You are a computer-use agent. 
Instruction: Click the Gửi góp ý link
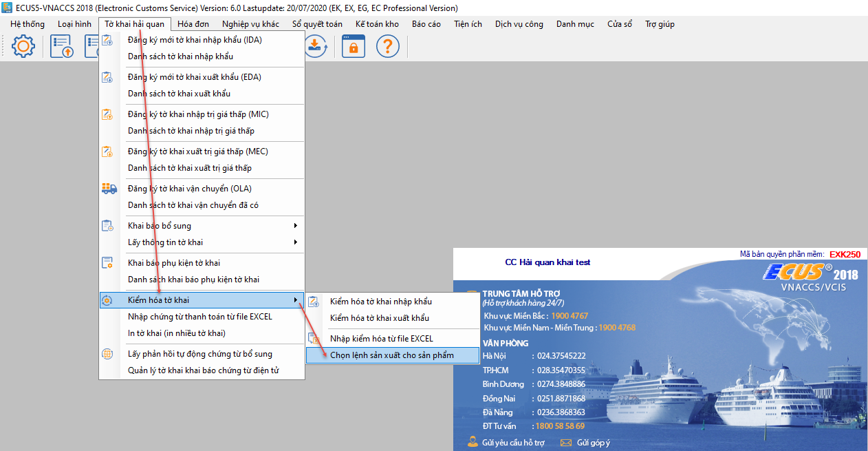click(x=594, y=443)
